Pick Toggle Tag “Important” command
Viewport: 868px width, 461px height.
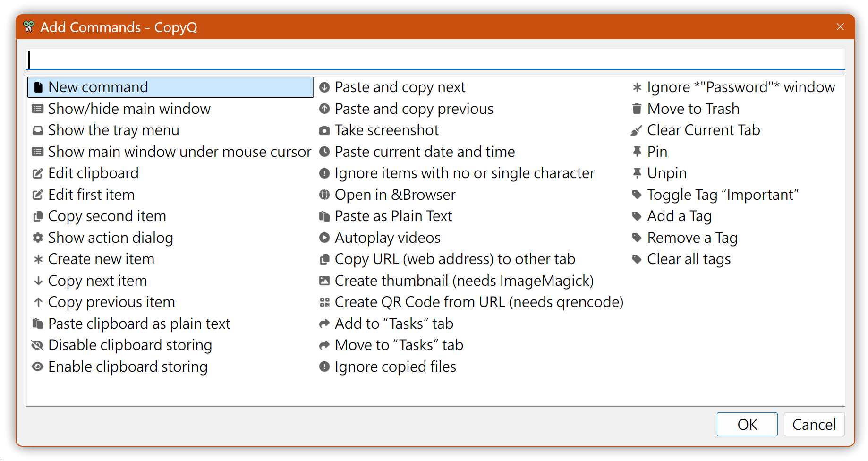[722, 195]
